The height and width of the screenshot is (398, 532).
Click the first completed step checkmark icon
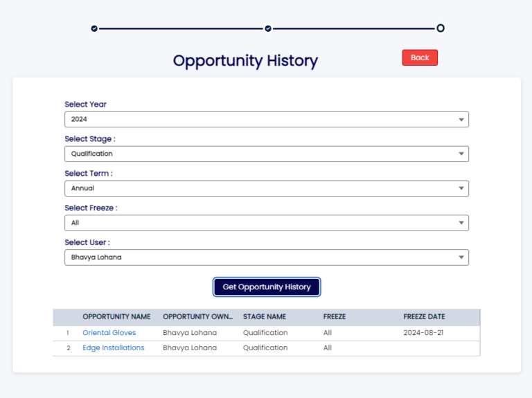(94, 28)
